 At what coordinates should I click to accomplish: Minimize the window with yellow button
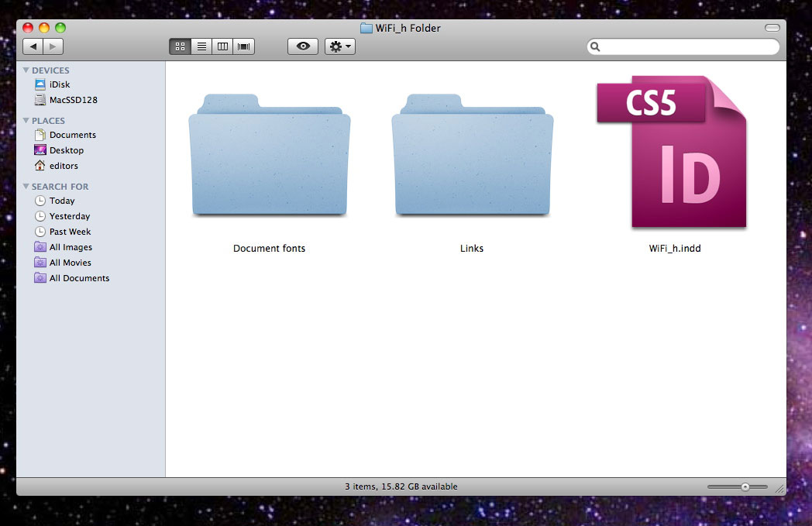tap(44, 28)
